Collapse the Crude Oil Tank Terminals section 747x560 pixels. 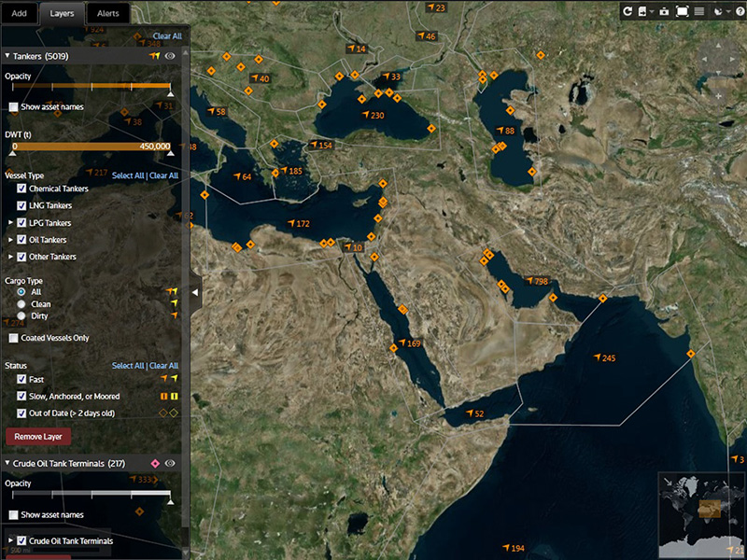9,462
